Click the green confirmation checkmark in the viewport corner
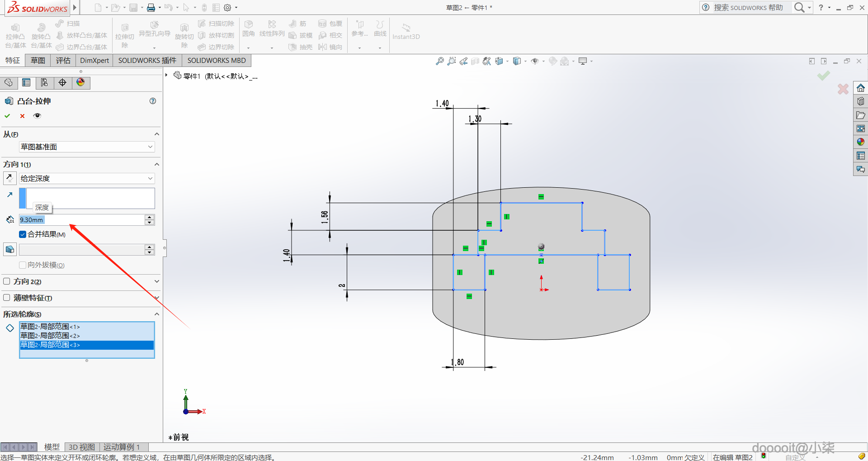The width and height of the screenshot is (868, 461). 824,76
